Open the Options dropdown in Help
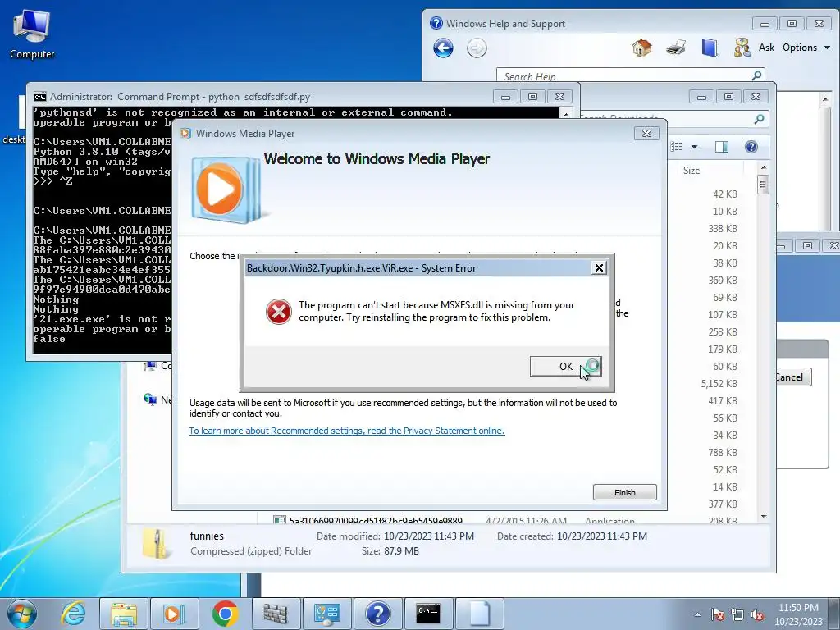Image resolution: width=840 pixels, height=630 pixels. 806,48
